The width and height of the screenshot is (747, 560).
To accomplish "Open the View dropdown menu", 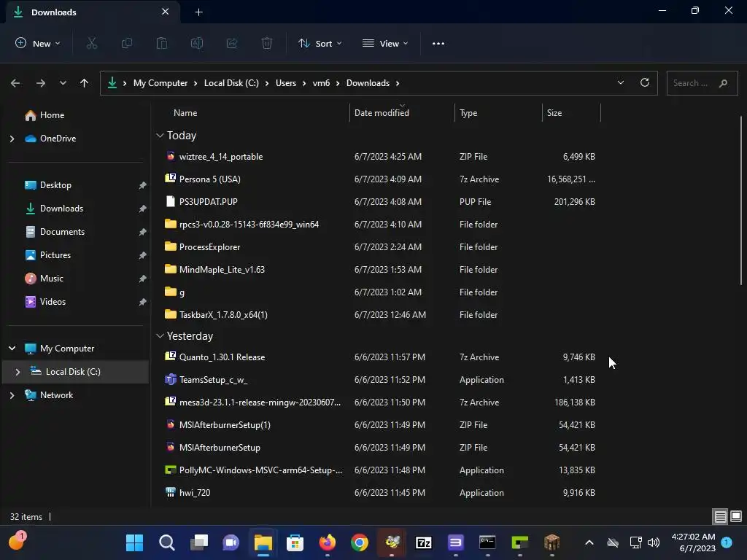I will coord(385,43).
